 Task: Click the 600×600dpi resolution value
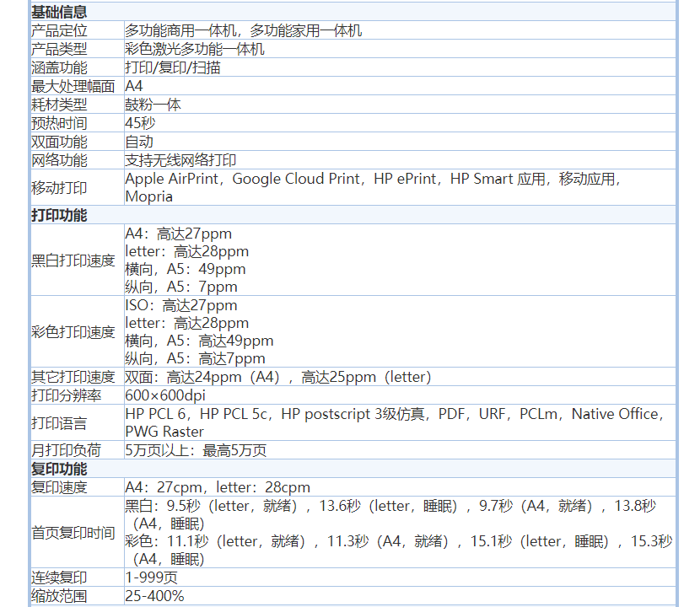(165, 395)
